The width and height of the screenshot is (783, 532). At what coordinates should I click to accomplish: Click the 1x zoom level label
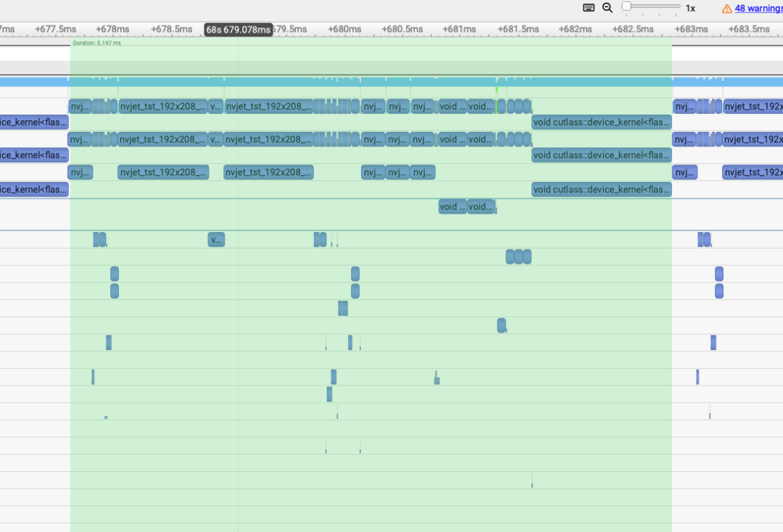(x=691, y=9)
